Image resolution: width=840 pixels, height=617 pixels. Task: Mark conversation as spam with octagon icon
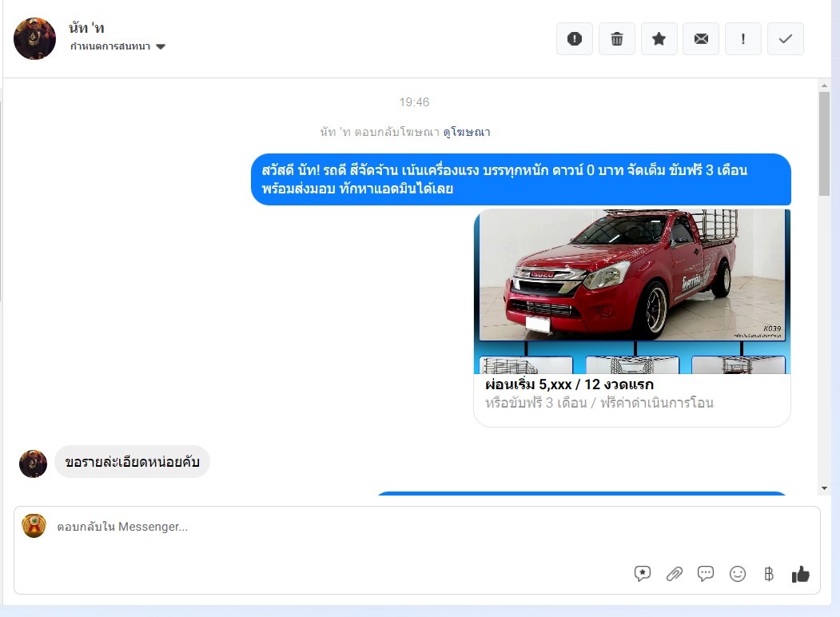(575, 38)
